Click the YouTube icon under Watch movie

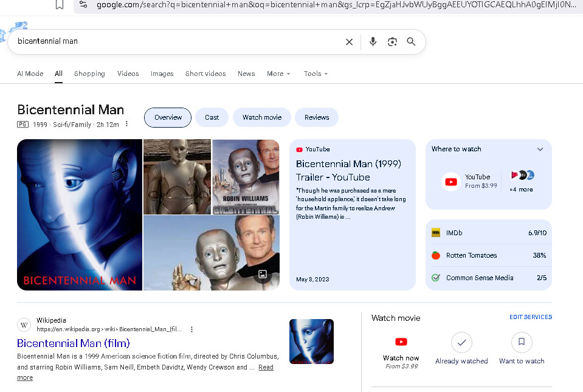tap(401, 342)
